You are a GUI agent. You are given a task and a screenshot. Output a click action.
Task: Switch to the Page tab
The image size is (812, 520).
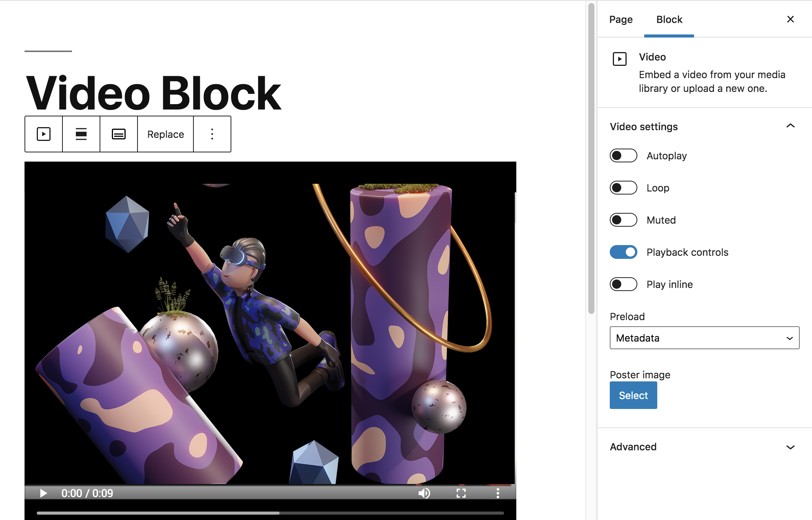(x=621, y=20)
